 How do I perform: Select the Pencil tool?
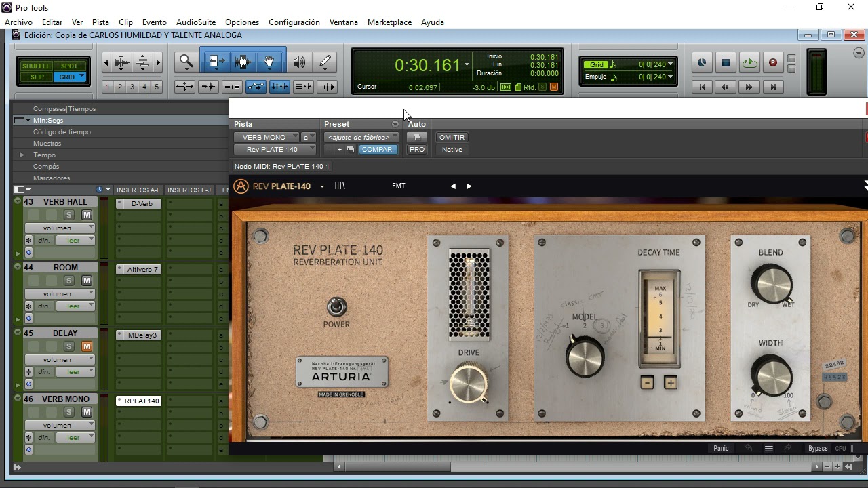[x=325, y=62]
